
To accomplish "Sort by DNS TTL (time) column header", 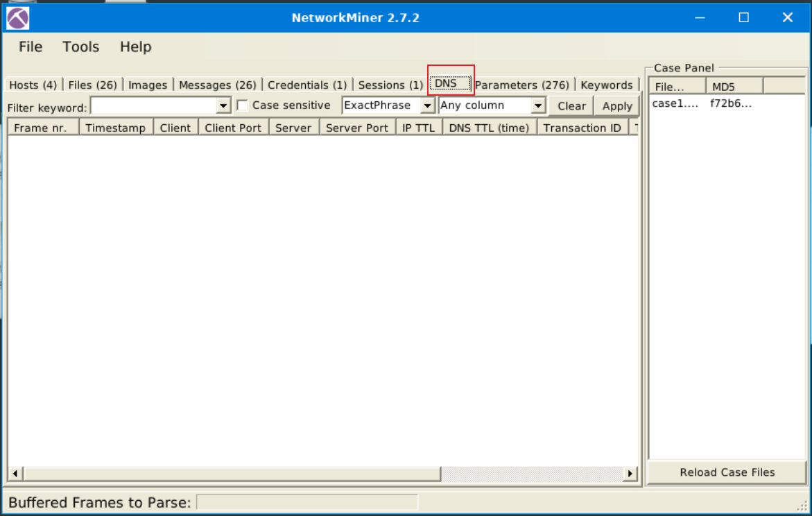I will [x=490, y=128].
